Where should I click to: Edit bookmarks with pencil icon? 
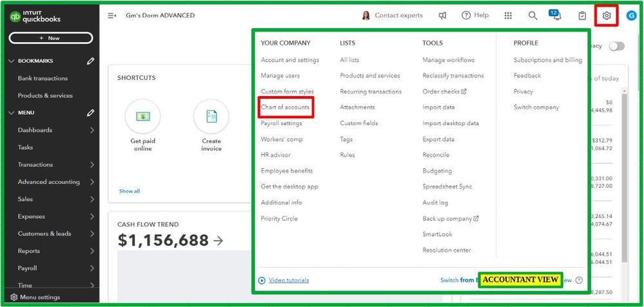click(91, 61)
